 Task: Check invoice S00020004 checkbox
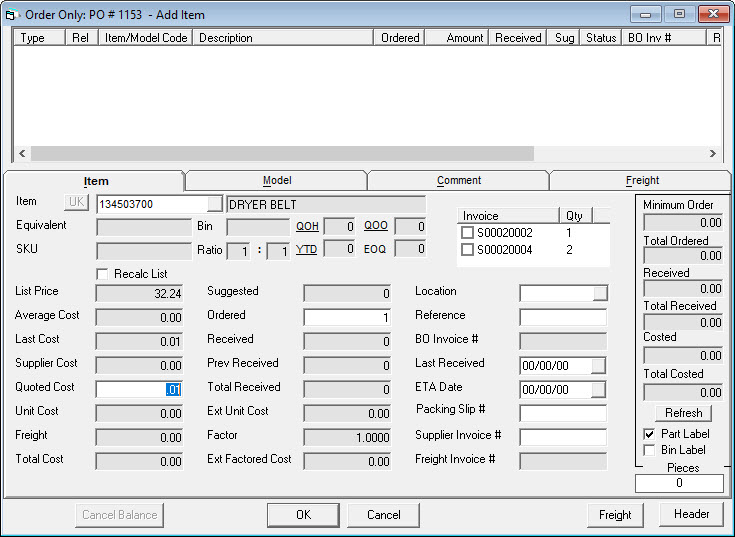(467, 250)
